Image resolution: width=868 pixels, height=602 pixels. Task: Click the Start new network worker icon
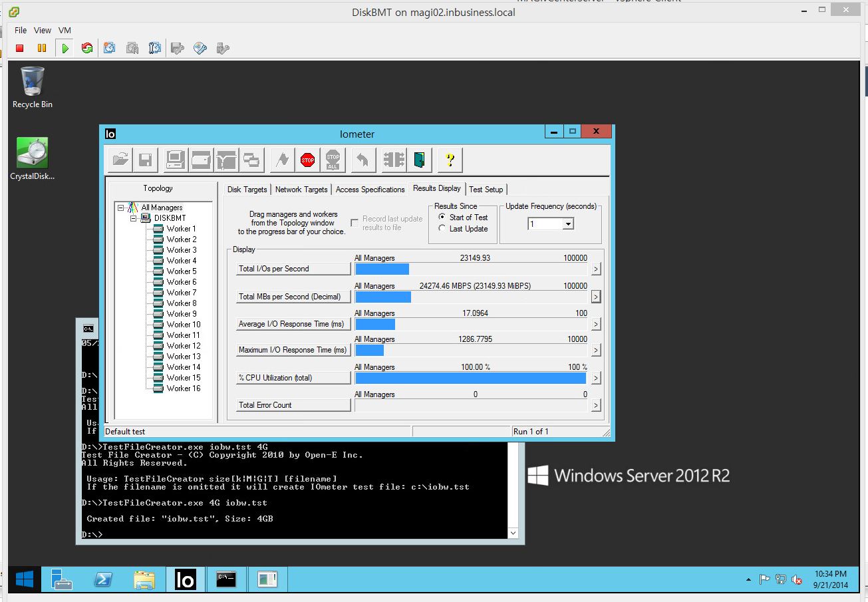[x=227, y=160]
